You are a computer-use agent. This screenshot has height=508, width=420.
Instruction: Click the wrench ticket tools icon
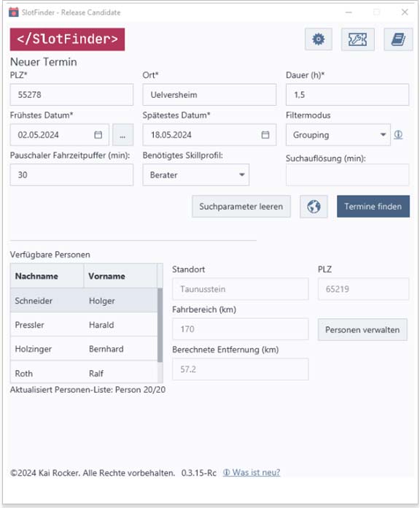(357, 39)
